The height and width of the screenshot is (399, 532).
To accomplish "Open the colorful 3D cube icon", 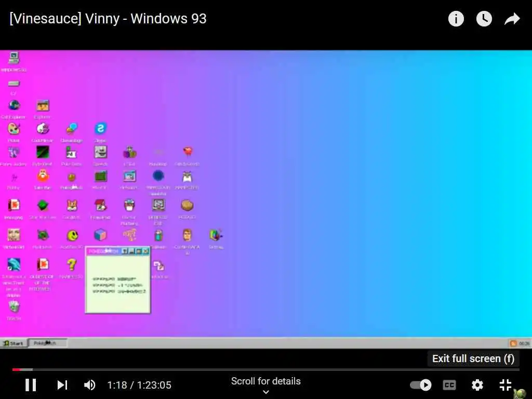I will (100, 235).
